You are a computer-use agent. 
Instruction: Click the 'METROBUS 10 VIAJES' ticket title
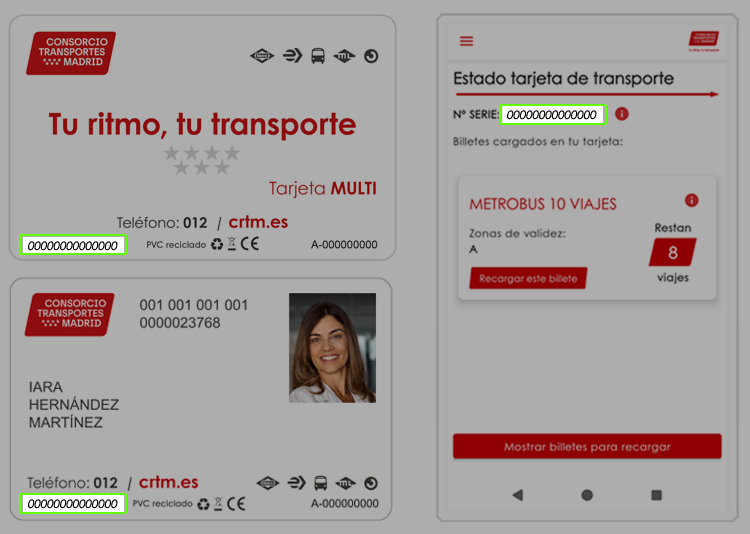pos(543,204)
